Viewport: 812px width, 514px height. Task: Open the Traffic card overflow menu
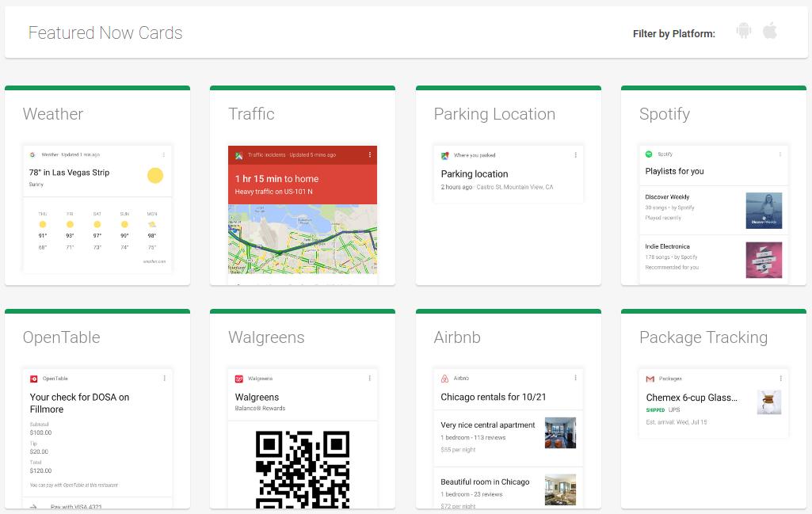370,155
